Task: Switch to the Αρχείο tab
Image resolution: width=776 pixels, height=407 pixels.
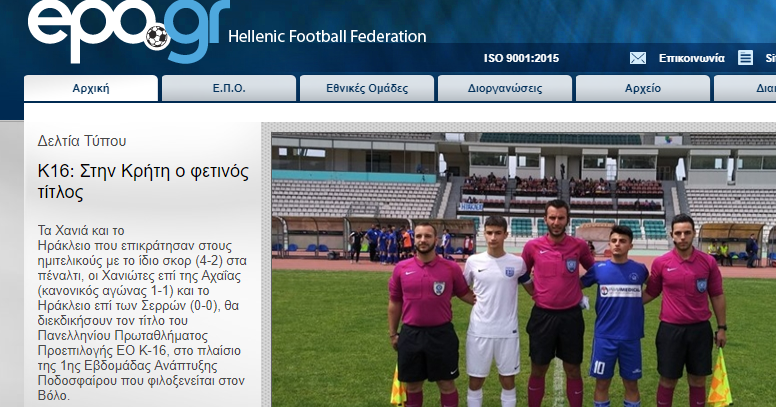Action: coord(643,88)
